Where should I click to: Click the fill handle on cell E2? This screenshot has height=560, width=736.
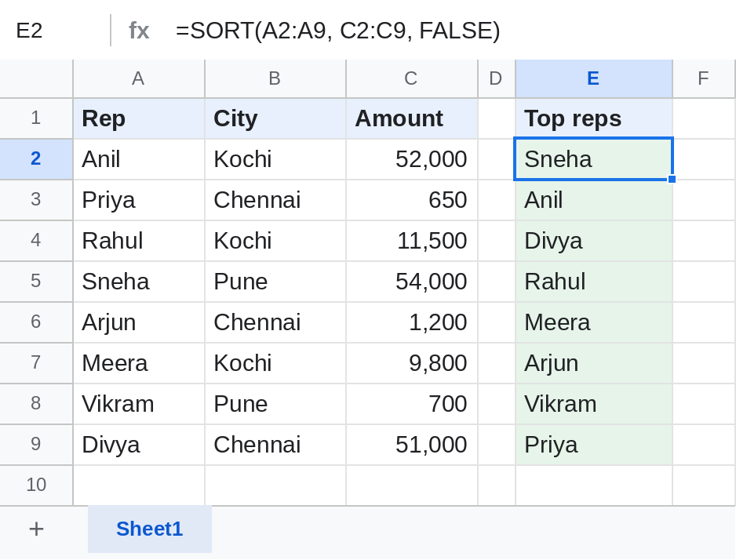pyautogui.click(x=672, y=179)
